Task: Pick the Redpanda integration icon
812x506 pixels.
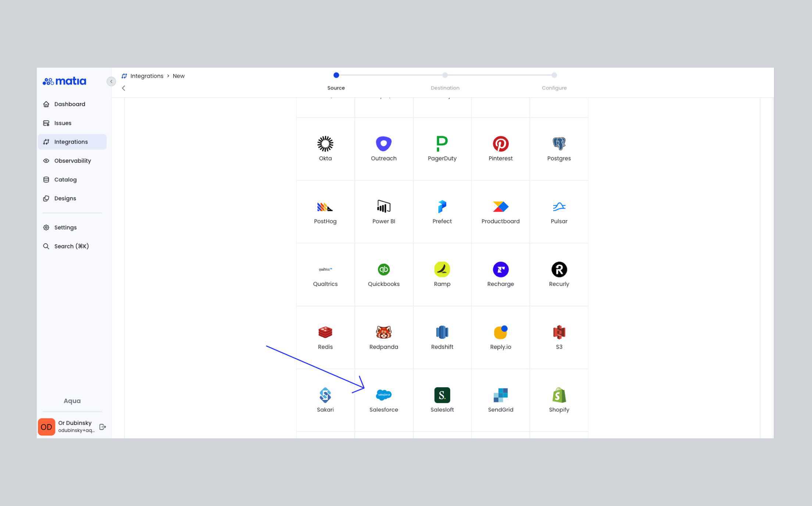Action: pos(384,337)
